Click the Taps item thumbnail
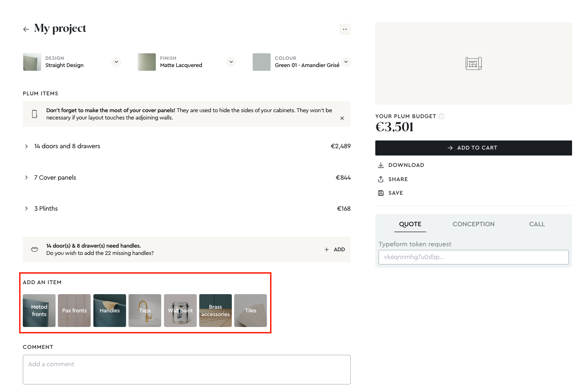 point(145,310)
